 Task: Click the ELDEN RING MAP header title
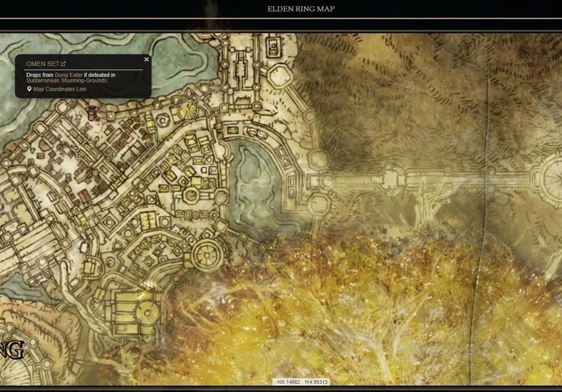pos(301,9)
